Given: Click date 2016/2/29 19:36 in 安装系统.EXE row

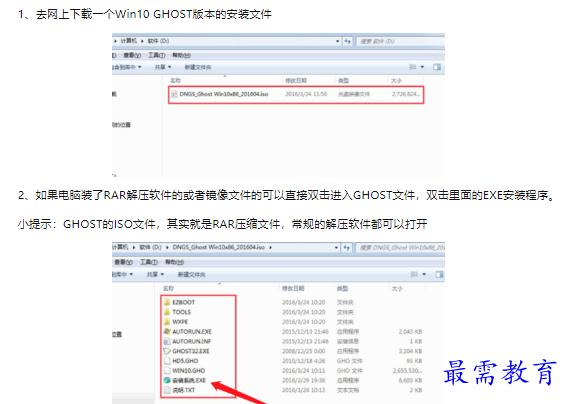Looking at the screenshot, I should (303, 380).
